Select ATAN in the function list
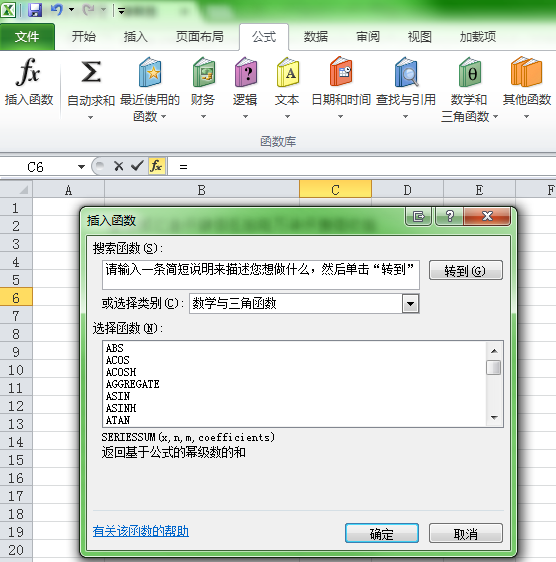556x562 pixels. click(118, 420)
